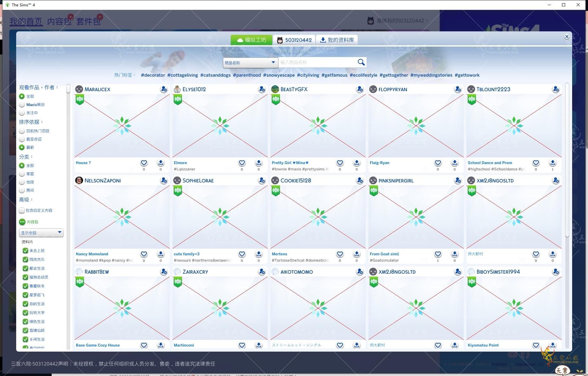
Task: Click the #gettowork hashtag
Action: point(467,75)
